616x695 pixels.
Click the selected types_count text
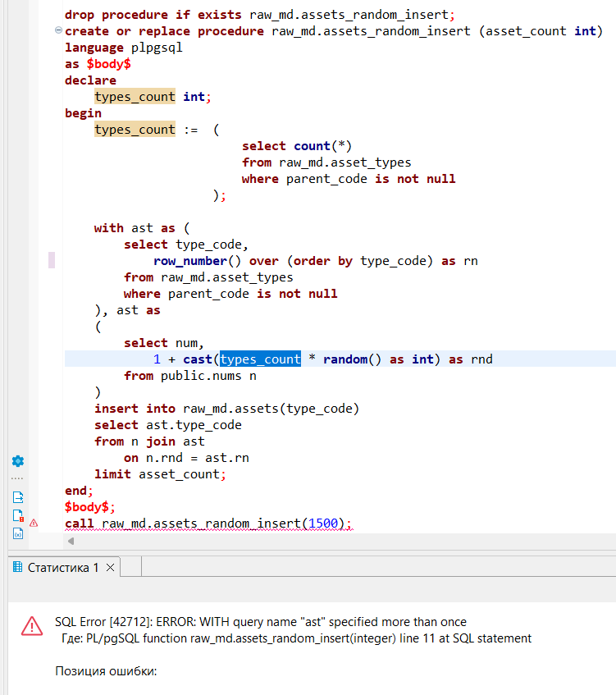tap(260, 359)
